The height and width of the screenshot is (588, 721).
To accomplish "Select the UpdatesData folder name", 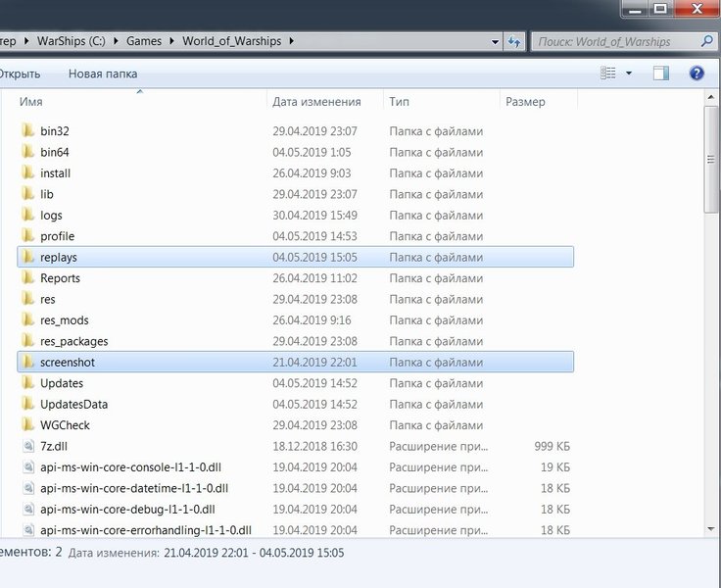I will (x=74, y=404).
